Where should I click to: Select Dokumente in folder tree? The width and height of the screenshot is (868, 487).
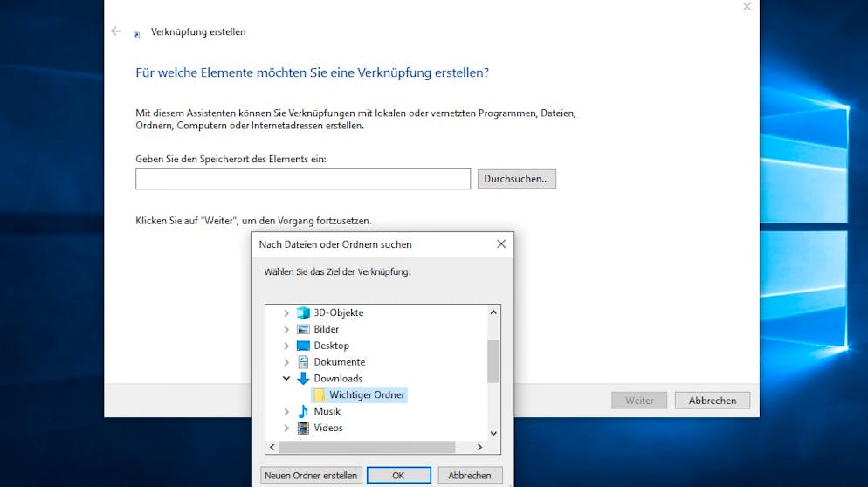point(340,362)
